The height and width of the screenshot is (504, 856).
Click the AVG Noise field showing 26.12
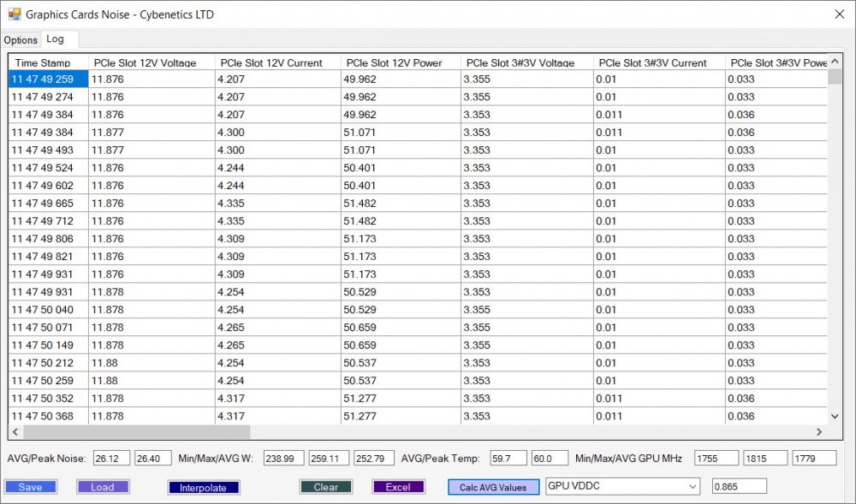(x=111, y=459)
